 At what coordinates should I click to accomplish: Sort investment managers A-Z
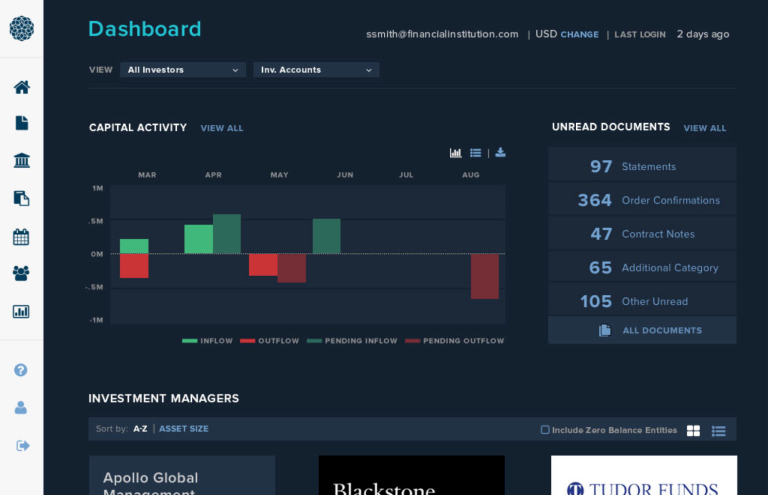coord(140,429)
